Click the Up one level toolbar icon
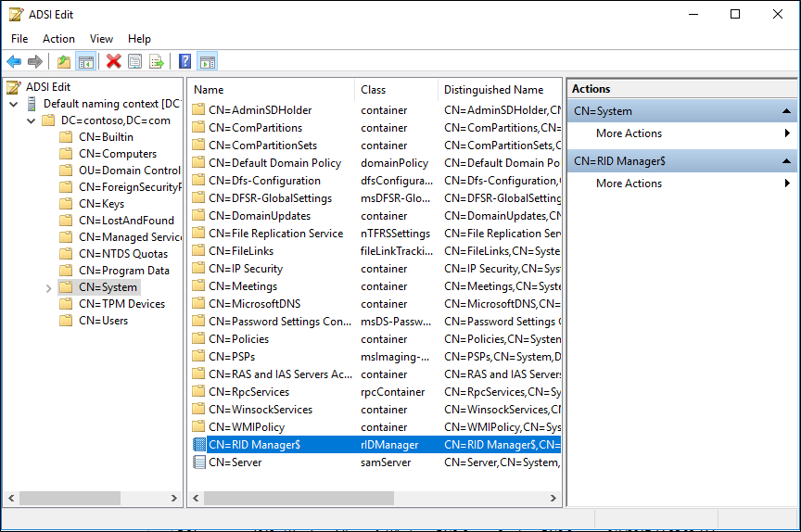Viewport: 801px width, 532px height. coord(64,62)
